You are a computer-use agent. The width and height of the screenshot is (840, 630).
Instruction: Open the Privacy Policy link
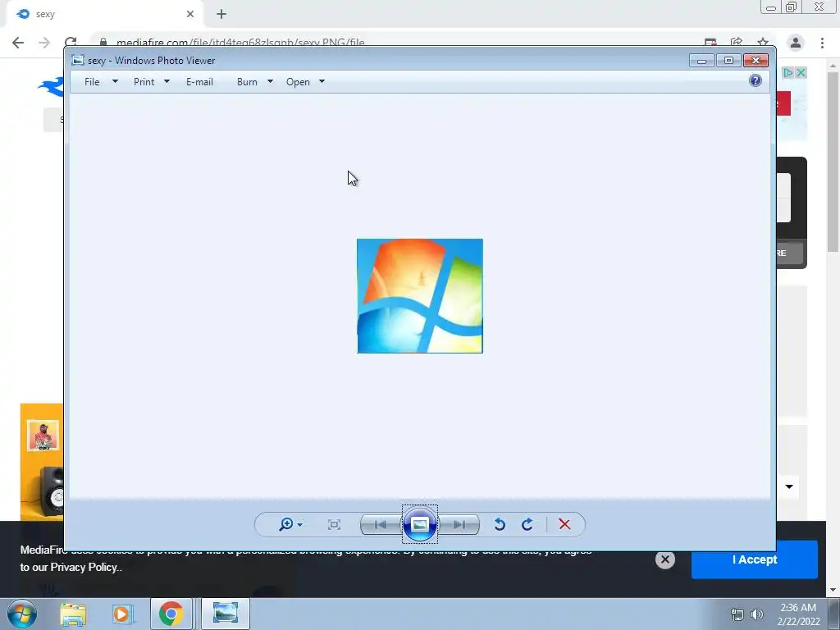click(84, 568)
